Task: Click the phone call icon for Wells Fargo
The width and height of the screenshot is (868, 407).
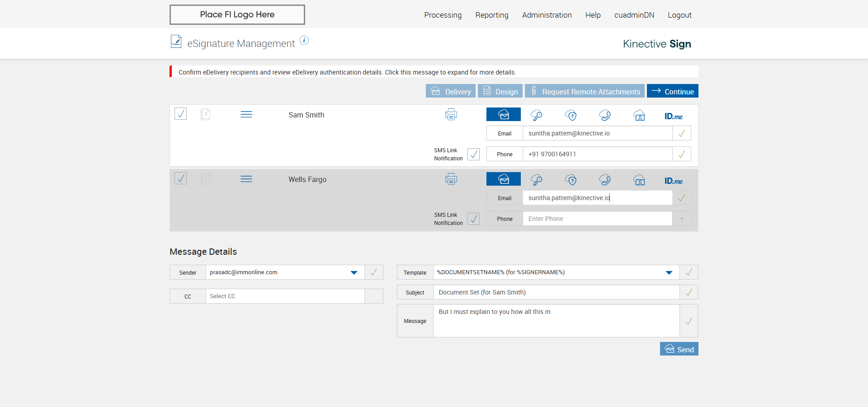Action: tap(605, 180)
